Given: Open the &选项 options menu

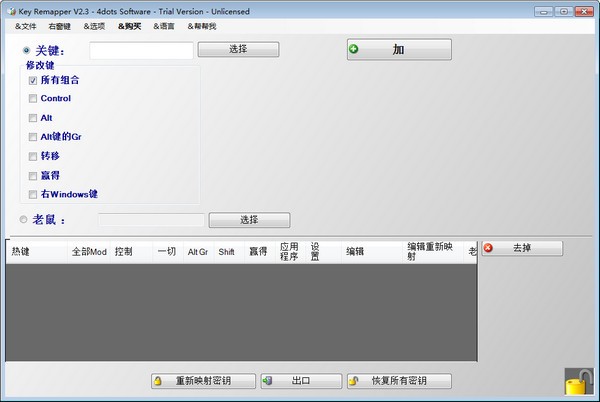Looking at the screenshot, I should (x=94, y=25).
